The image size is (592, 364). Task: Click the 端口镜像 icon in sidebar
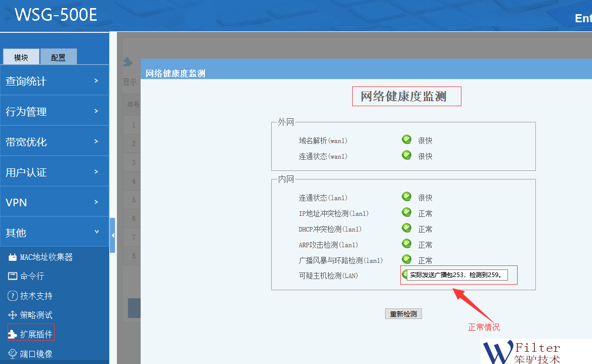tap(13, 353)
